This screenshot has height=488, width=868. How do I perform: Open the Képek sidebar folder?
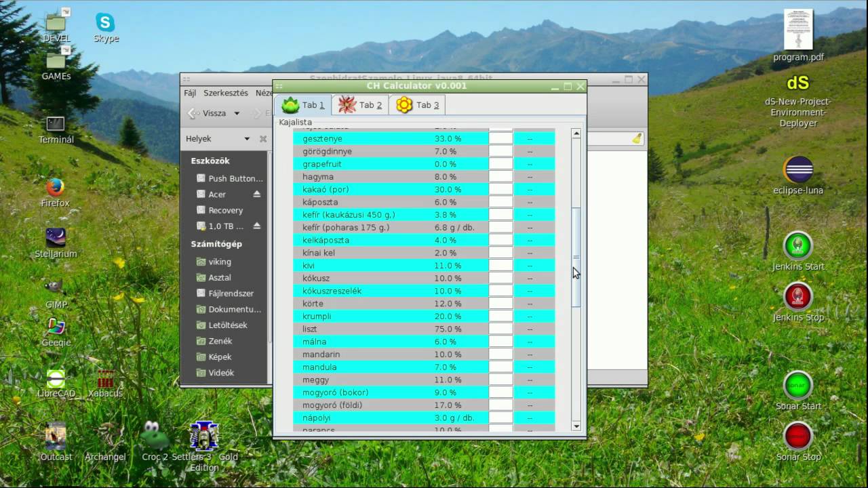(214, 357)
